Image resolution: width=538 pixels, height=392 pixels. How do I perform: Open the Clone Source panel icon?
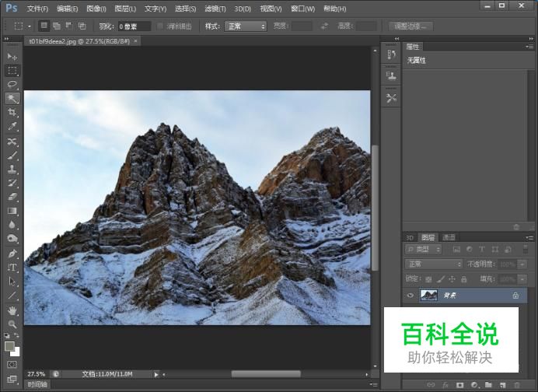[391, 75]
